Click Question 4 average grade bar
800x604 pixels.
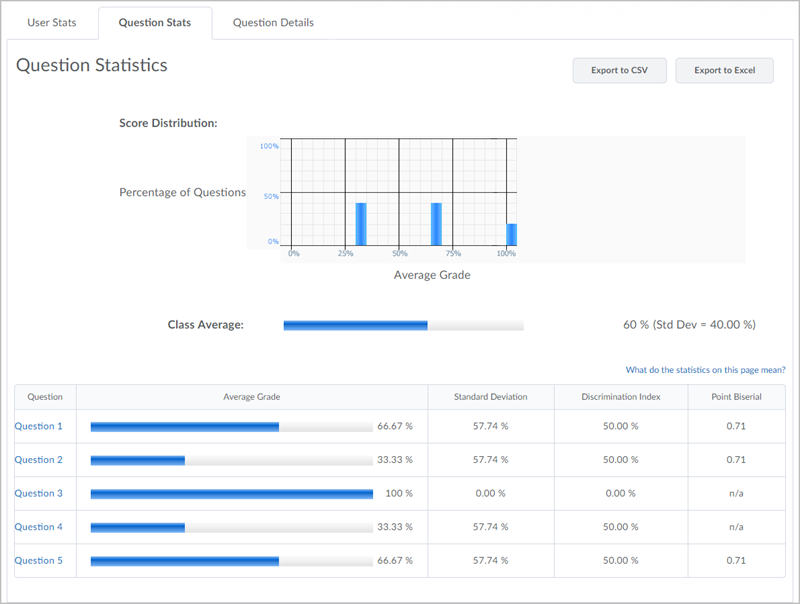click(x=232, y=528)
